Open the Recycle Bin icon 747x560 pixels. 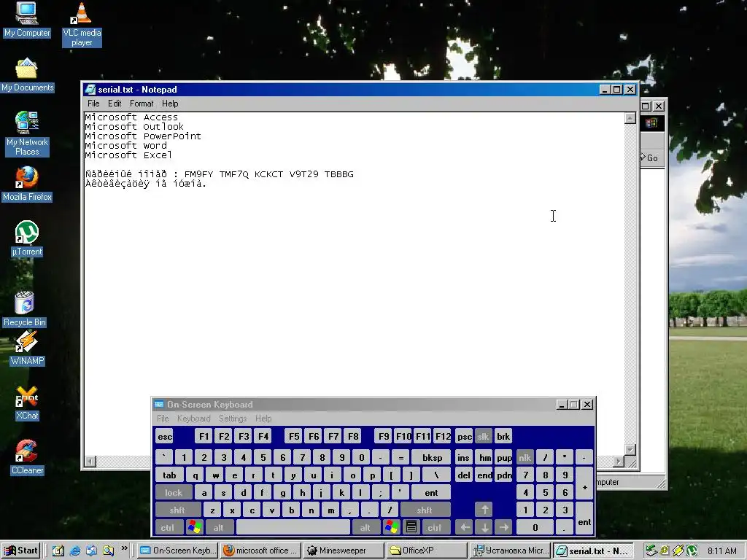tap(25, 309)
